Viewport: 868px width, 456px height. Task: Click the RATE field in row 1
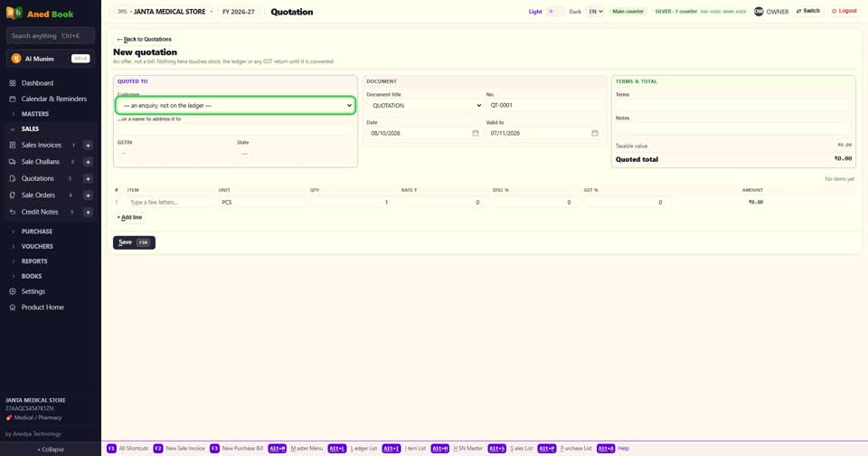tap(442, 203)
